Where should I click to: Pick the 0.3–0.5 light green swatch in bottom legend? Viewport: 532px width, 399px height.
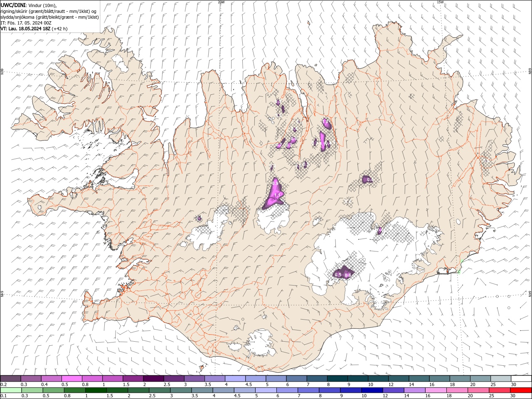click(32, 390)
